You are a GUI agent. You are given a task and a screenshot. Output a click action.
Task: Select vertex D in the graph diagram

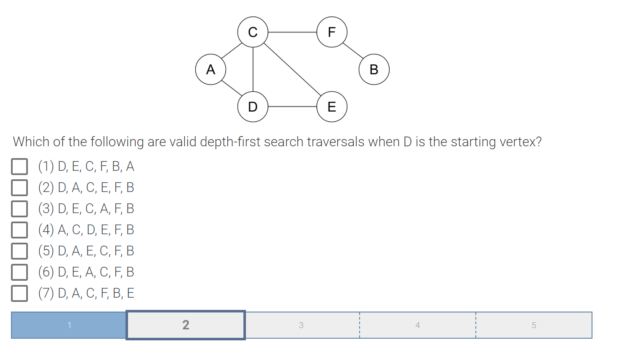(253, 107)
